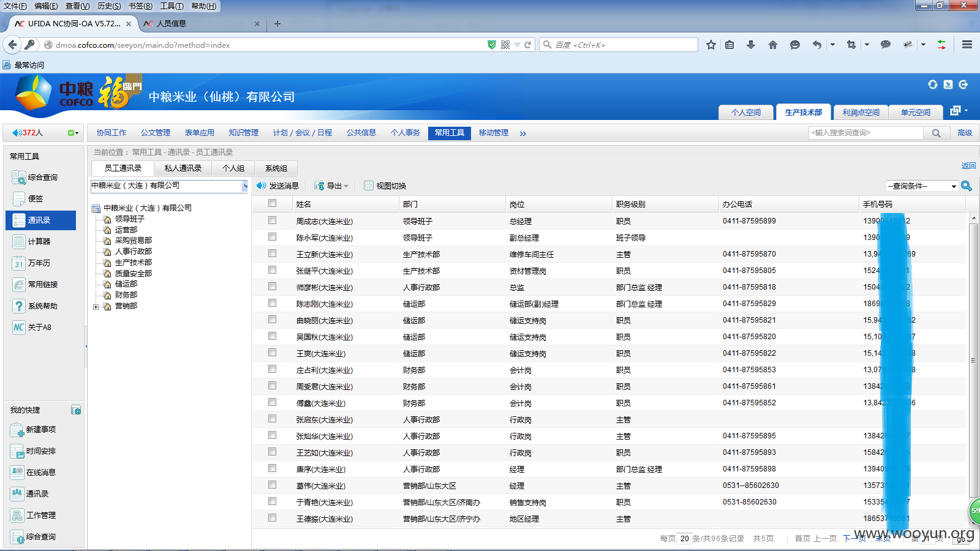The image size is (980, 551).
Task: Switch to 个人组 tab
Action: 233,168
